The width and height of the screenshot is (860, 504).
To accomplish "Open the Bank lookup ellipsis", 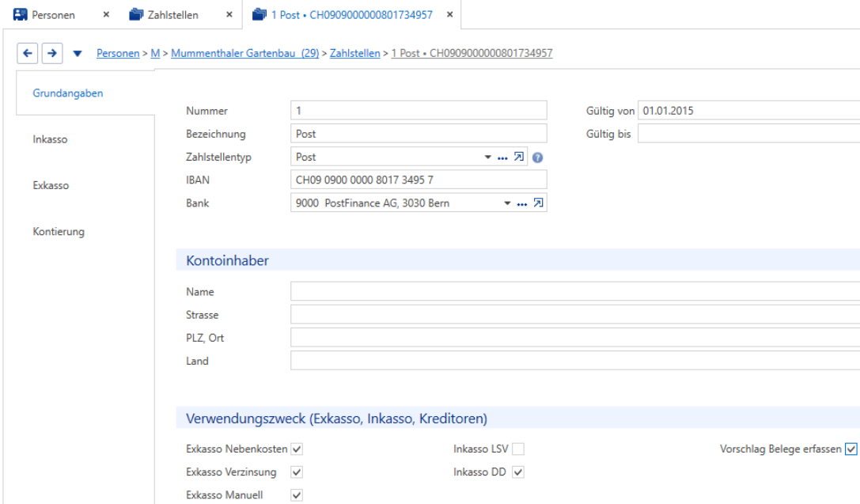I will [x=522, y=204].
